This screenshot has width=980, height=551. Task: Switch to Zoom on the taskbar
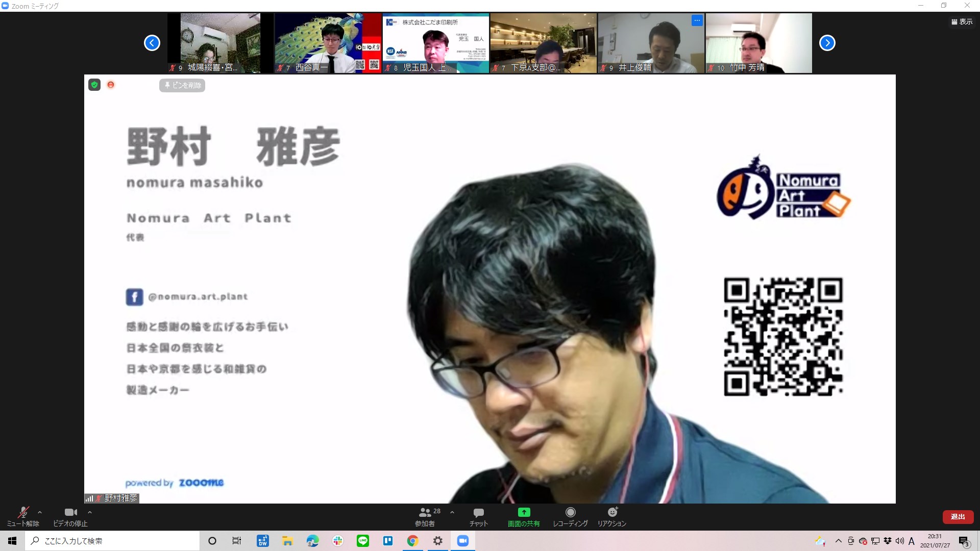[463, 541]
